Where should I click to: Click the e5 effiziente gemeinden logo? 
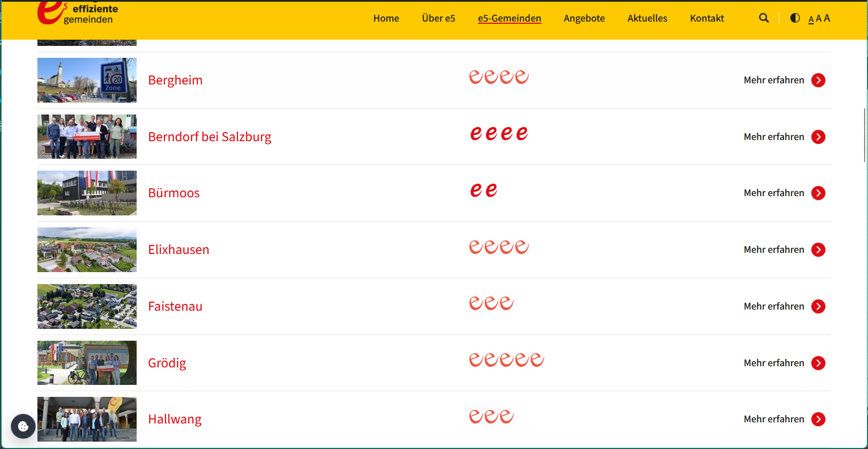pos(78,14)
